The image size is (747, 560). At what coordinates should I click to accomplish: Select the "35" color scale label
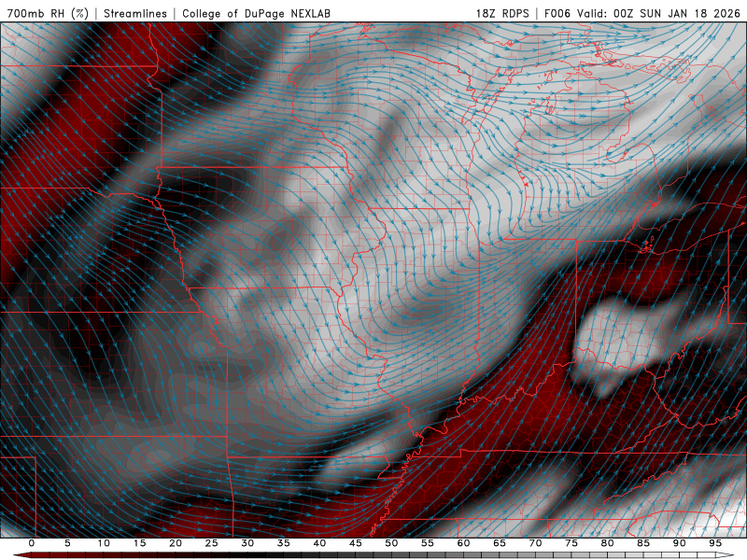(x=284, y=543)
